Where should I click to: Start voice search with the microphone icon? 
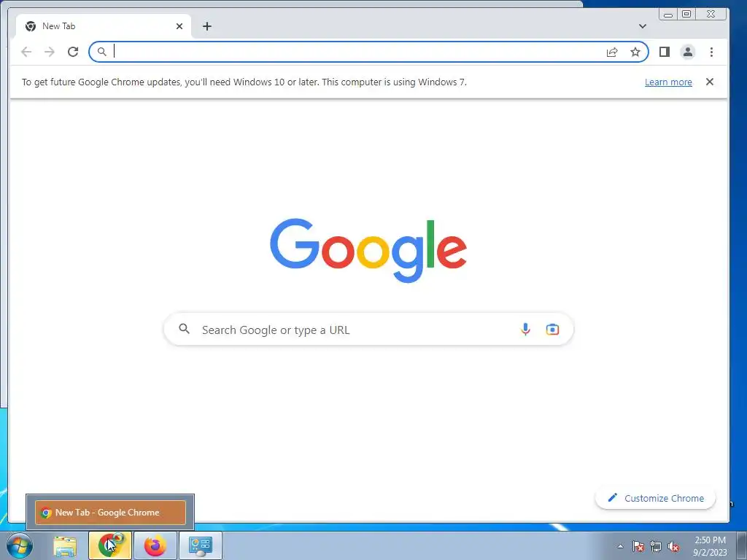[x=525, y=329]
